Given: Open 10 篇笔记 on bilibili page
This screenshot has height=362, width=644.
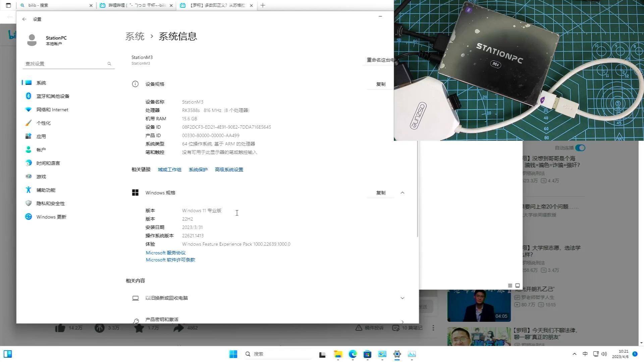Looking at the screenshot, I should coord(408,328).
